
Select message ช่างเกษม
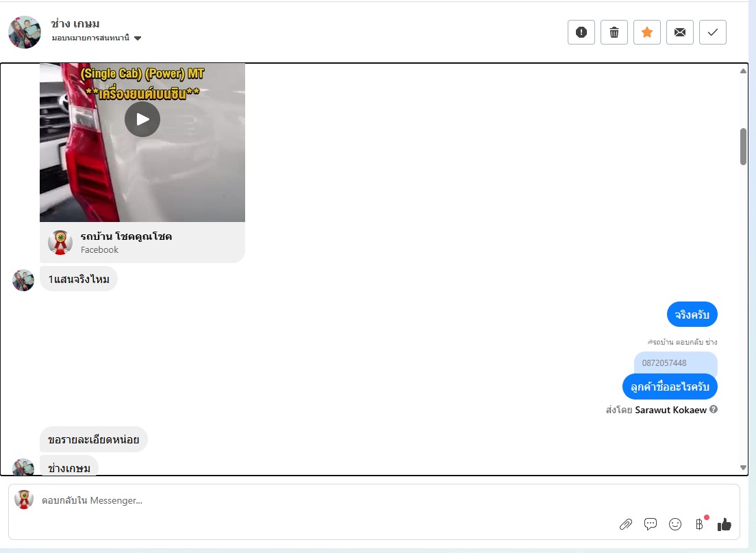[x=69, y=466]
